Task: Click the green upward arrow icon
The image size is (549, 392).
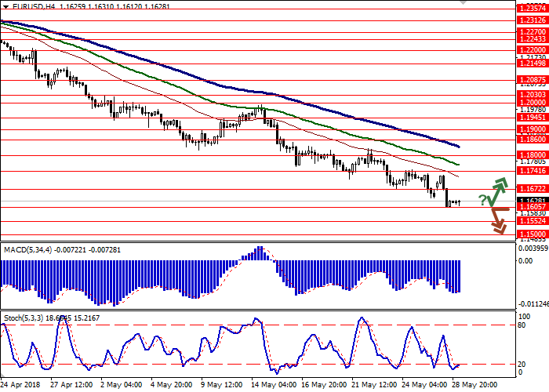Action: [498, 191]
